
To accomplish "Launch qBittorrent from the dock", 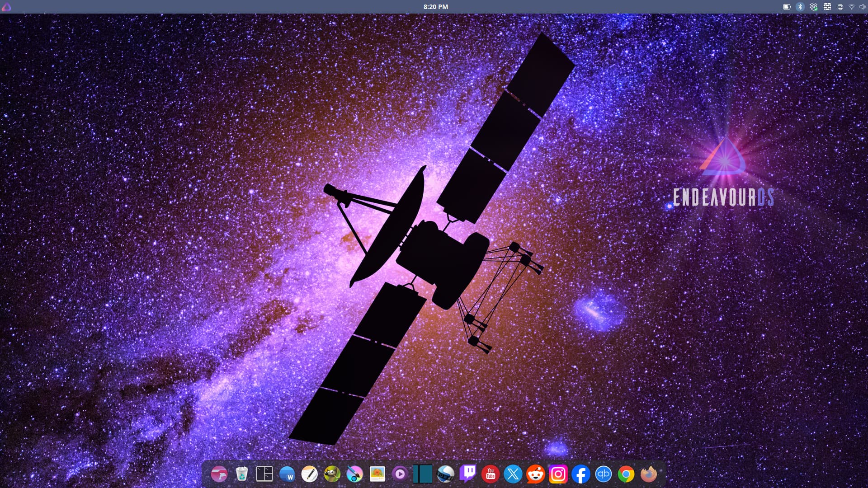I will (604, 474).
